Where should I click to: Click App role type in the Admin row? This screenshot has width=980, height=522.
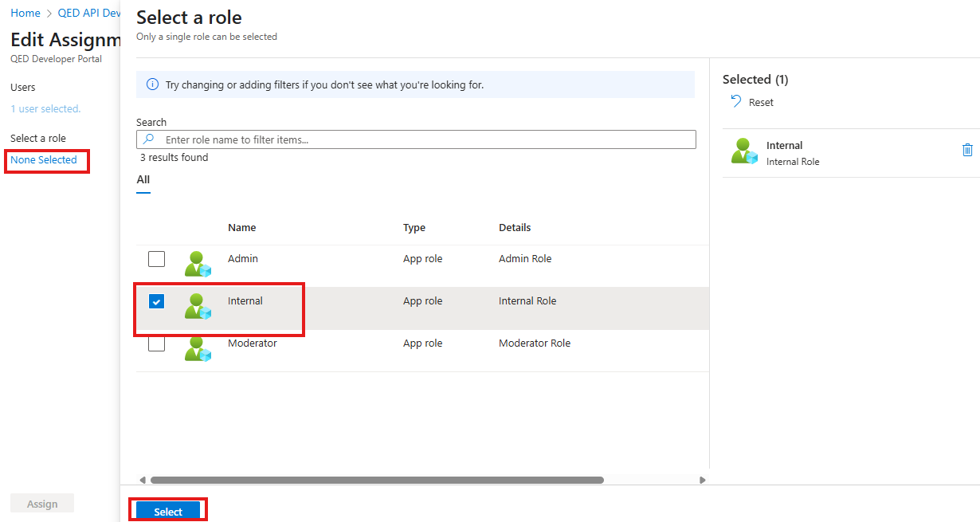tap(423, 259)
